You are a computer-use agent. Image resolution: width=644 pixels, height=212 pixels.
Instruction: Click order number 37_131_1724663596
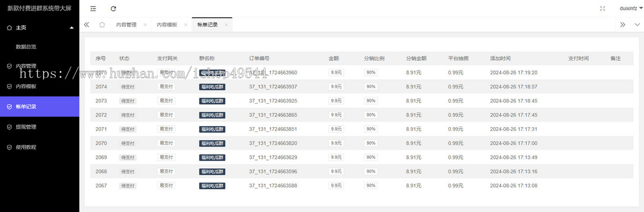coord(273,171)
